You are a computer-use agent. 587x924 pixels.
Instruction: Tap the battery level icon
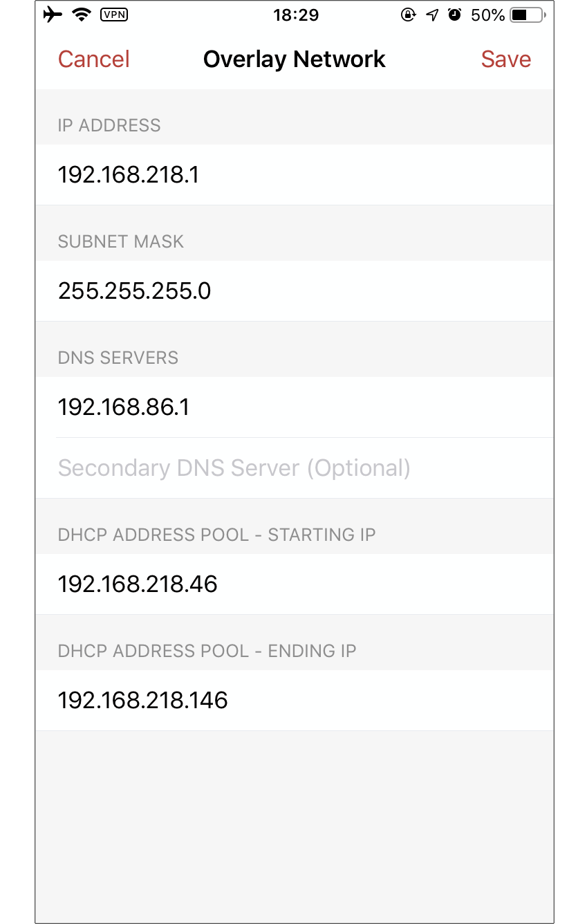[528, 15]
